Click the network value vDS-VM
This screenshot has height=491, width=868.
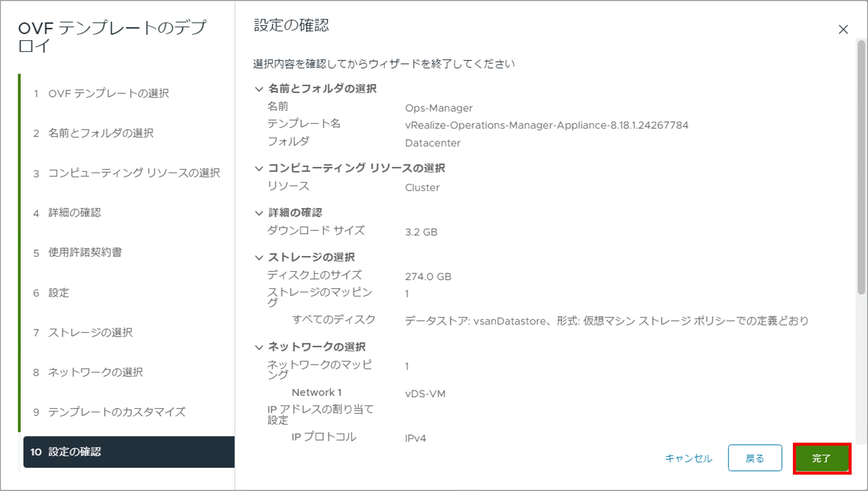425,394
